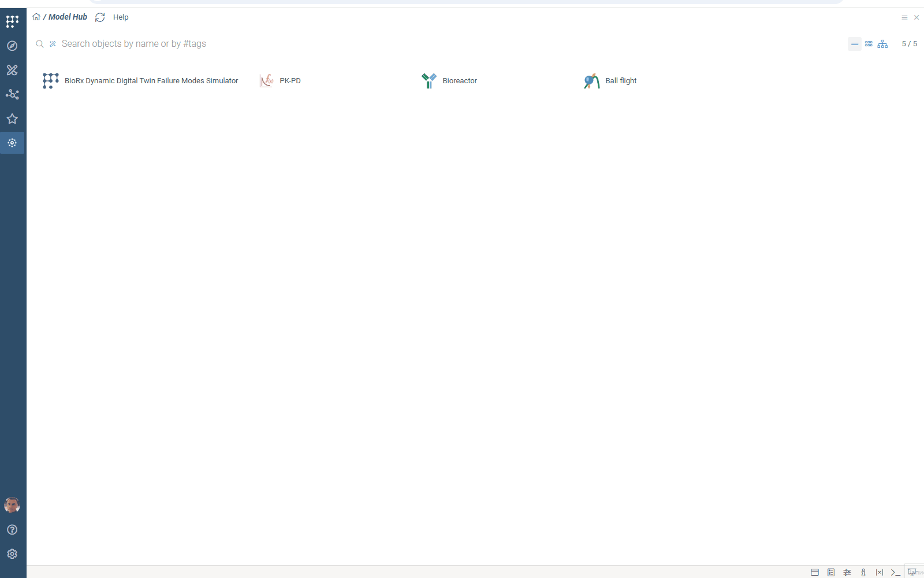Image resolution: width=924 pixels, height=578 pixels.
Task: Open the PK-PD model
Action: point(289,81)
